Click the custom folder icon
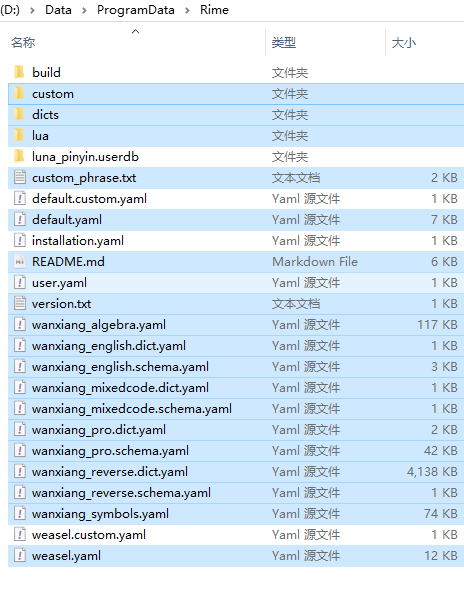 (x=19, y=93)
